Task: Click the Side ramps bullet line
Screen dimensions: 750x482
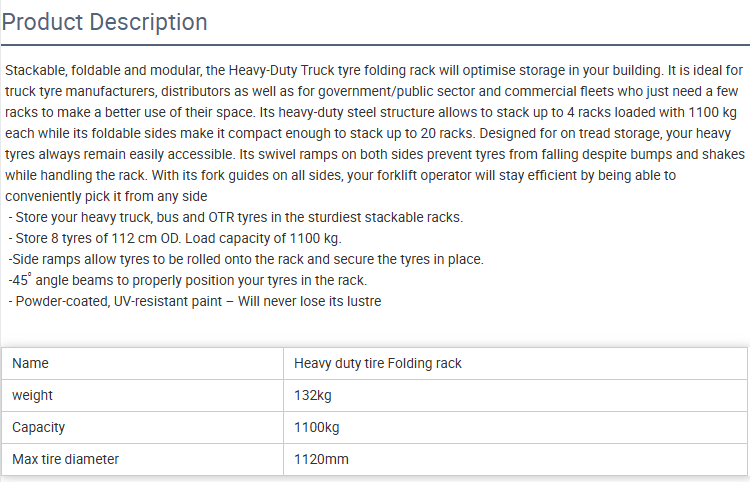Action: point(246,260)
